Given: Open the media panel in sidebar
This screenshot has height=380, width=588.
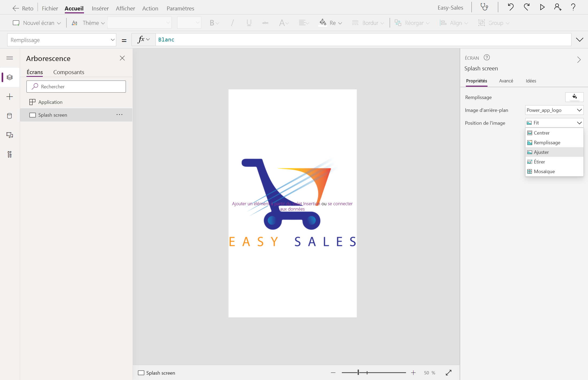Looking at the screenshot, I should 10,135.
